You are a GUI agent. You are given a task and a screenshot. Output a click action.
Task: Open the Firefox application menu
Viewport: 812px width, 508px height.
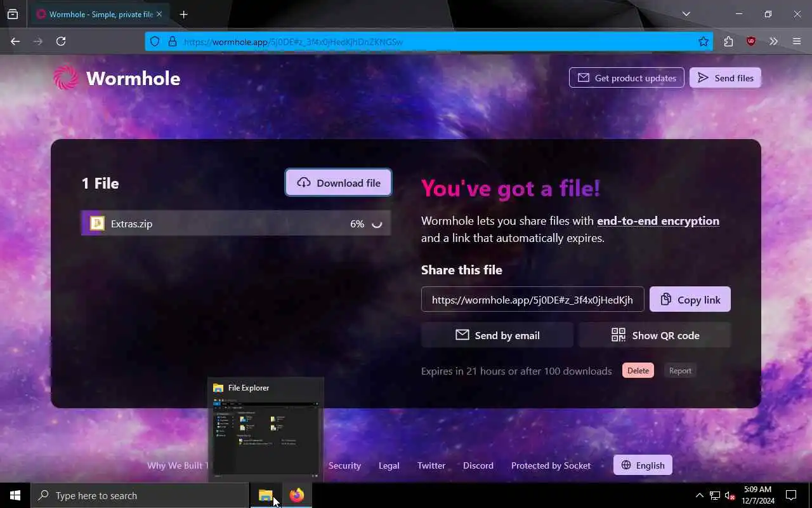click(797, 41)
